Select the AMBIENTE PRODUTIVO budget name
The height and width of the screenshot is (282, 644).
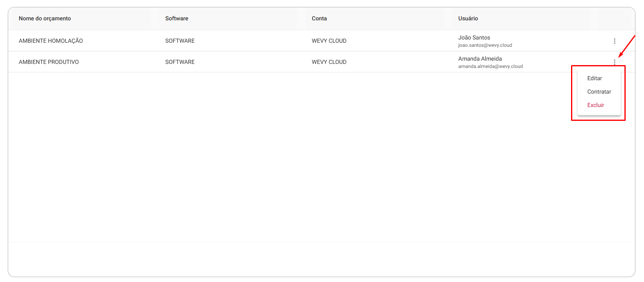tap(49, 62)
